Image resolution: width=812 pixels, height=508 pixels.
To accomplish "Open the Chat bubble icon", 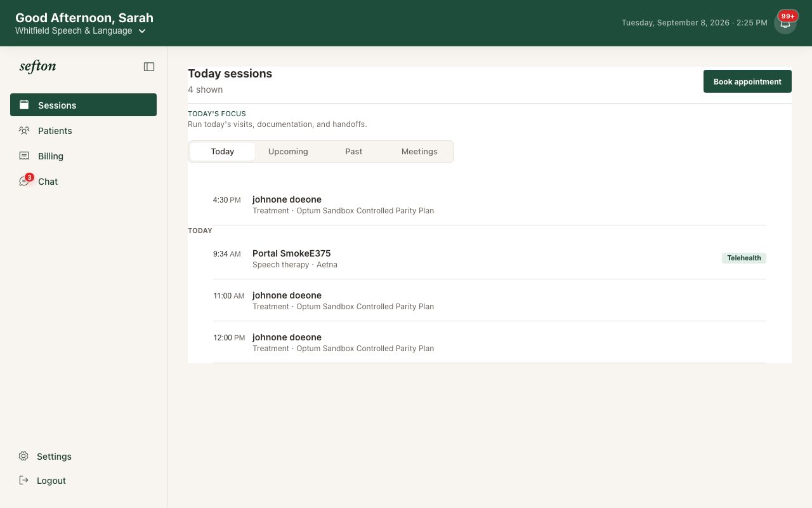I will pyautogui.click(x=24, y=182).
